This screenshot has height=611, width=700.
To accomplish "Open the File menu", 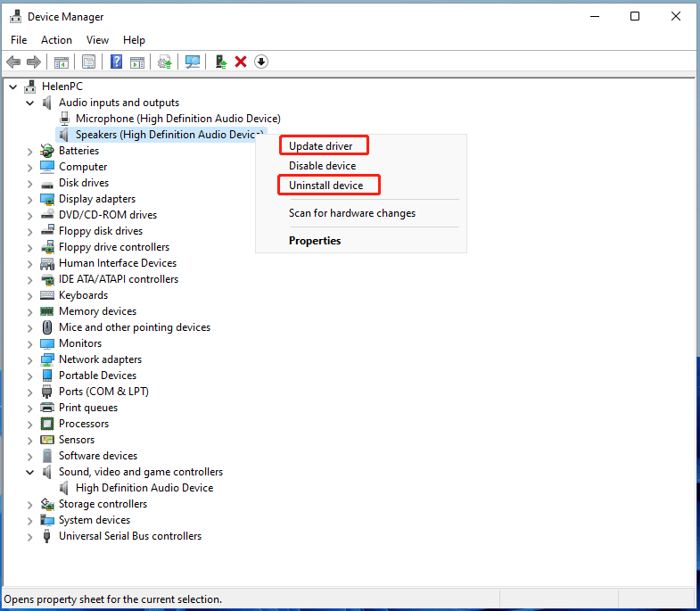I will (x=19, y=40).
